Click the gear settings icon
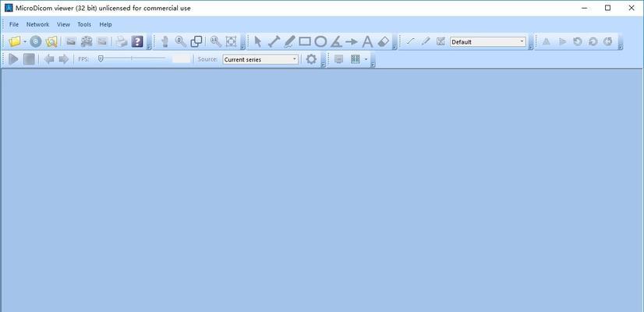 coord(312,59)
